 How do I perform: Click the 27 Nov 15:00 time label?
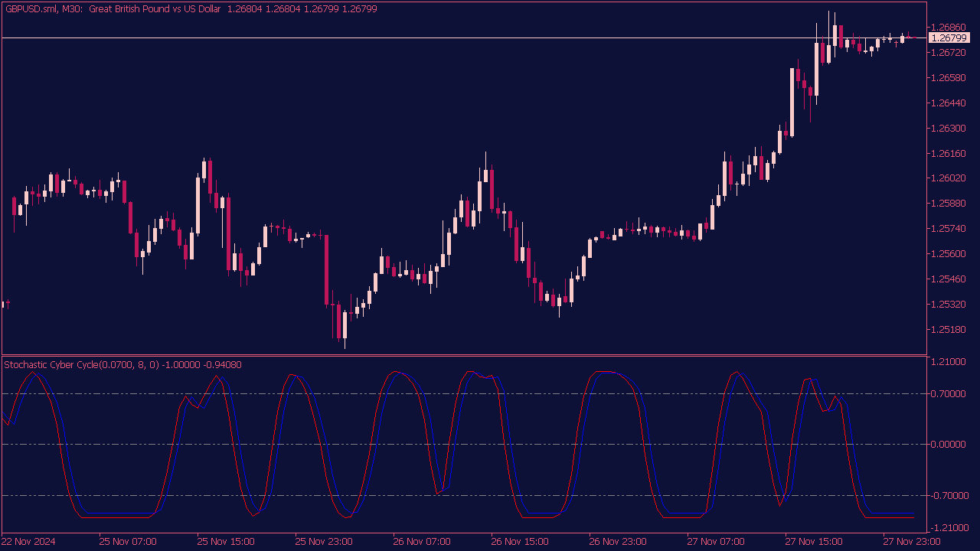point(814,542)
